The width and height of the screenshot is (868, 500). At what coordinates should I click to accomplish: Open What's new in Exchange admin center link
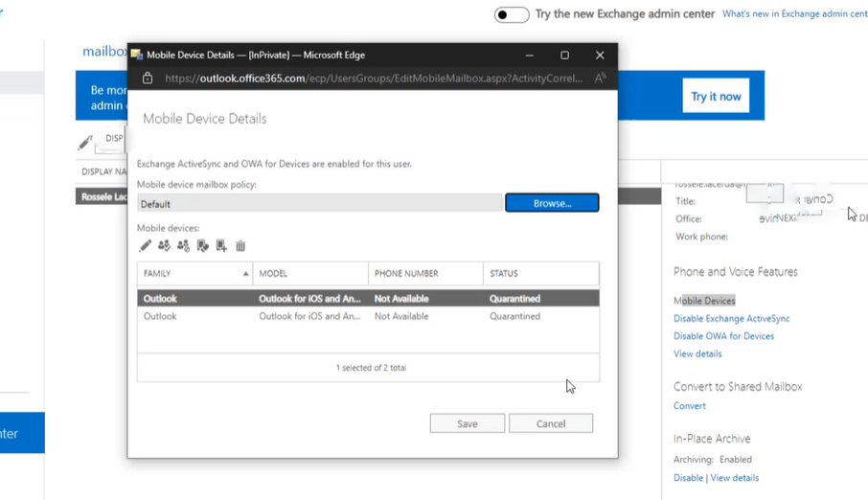pos(795,13)
